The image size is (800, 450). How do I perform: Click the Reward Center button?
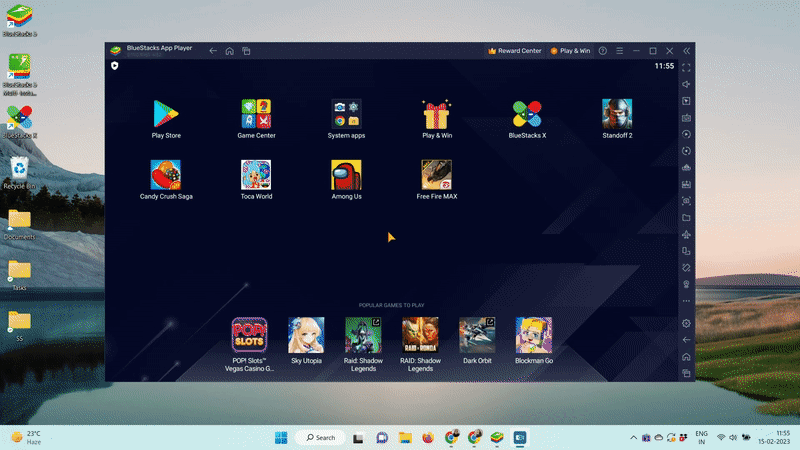tap(514, 50)
